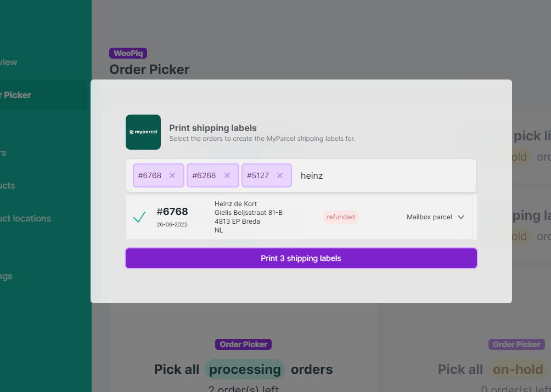The width and height of the screenshot is (551, 392).
Task: Remove the #6268 order tag
Action: pos(227,175)
